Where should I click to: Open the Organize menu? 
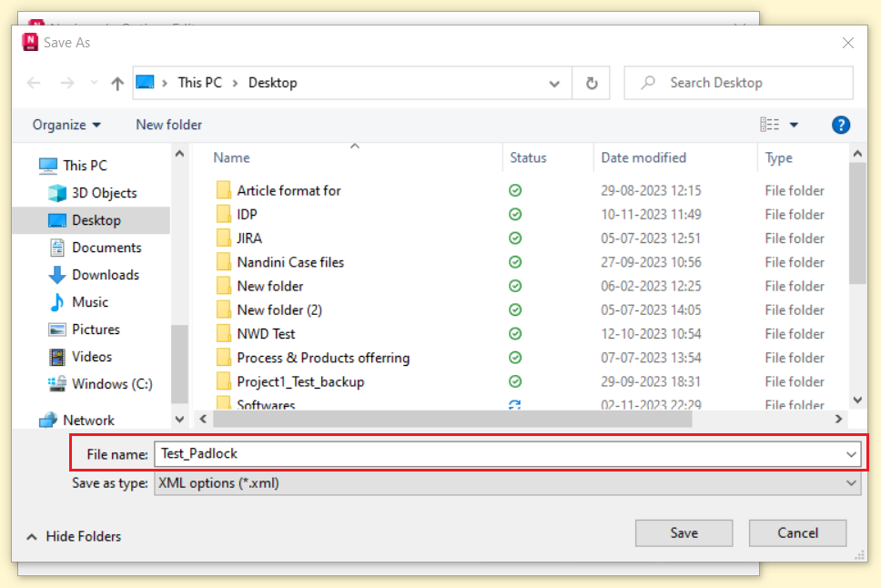pos(66,125)
